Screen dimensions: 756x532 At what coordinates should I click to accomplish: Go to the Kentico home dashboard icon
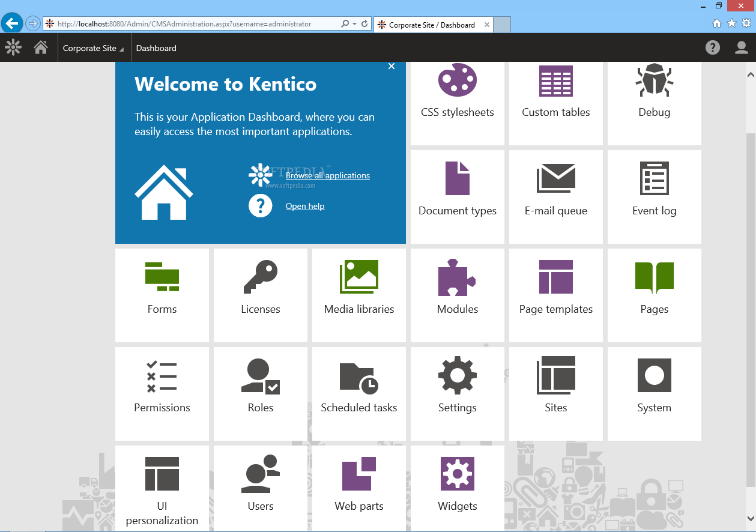[41, 47]
